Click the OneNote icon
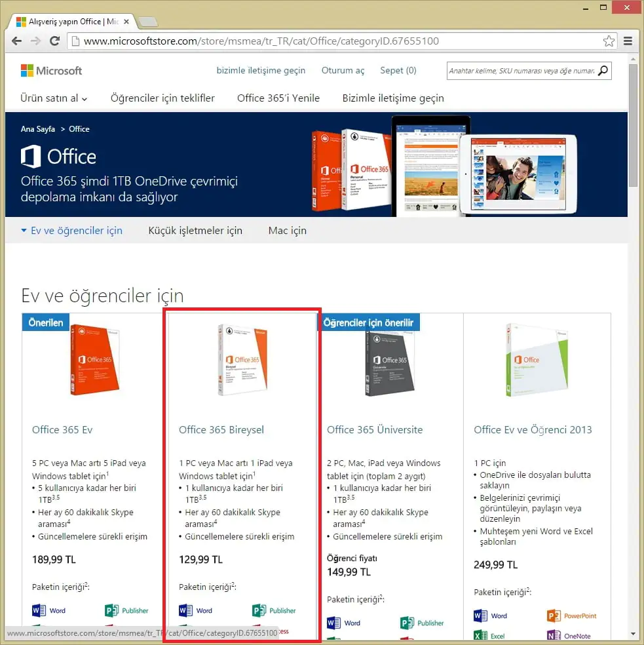The image size is (644, 645). [x=554, y=636]
